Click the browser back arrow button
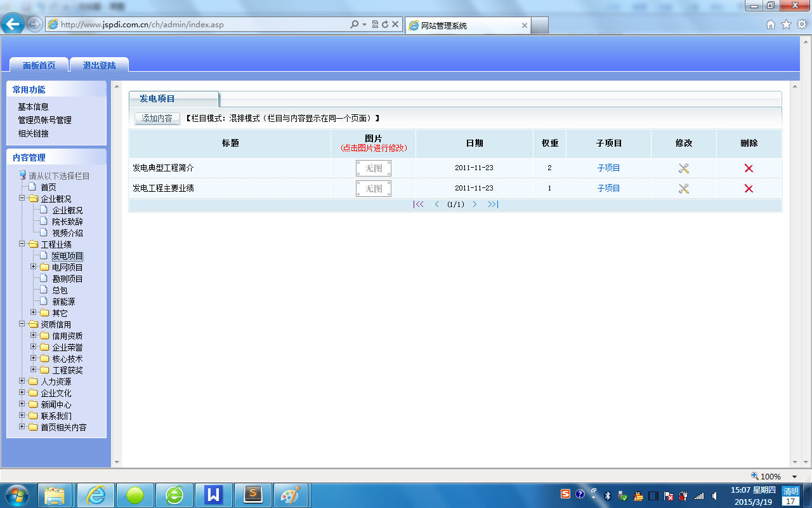This screenshot has width=812, height=508. tap(13, 24)
